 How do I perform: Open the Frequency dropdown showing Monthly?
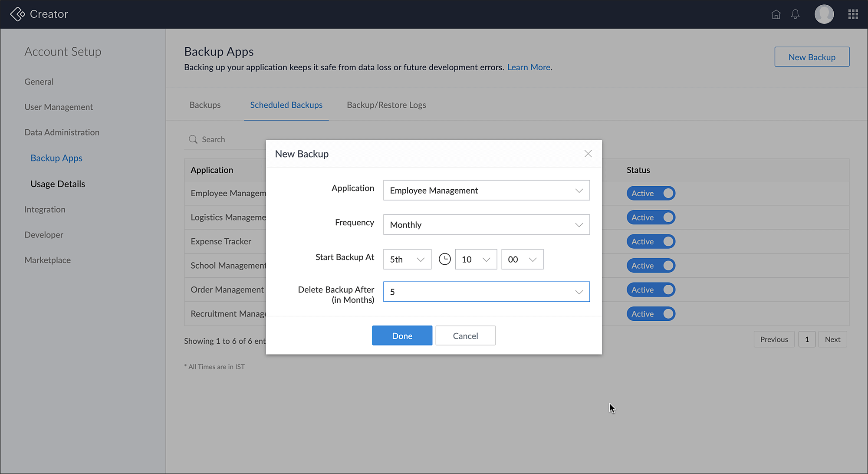[487, 224]
